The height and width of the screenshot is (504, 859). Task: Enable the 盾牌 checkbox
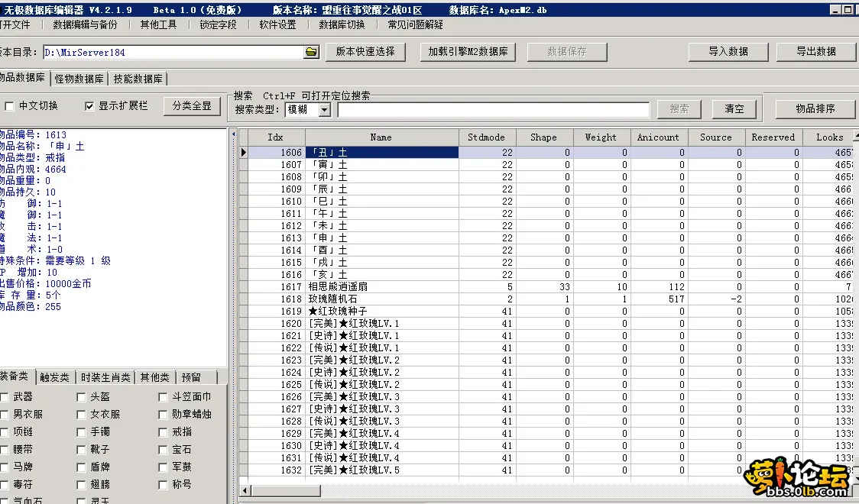click(81, 467)
